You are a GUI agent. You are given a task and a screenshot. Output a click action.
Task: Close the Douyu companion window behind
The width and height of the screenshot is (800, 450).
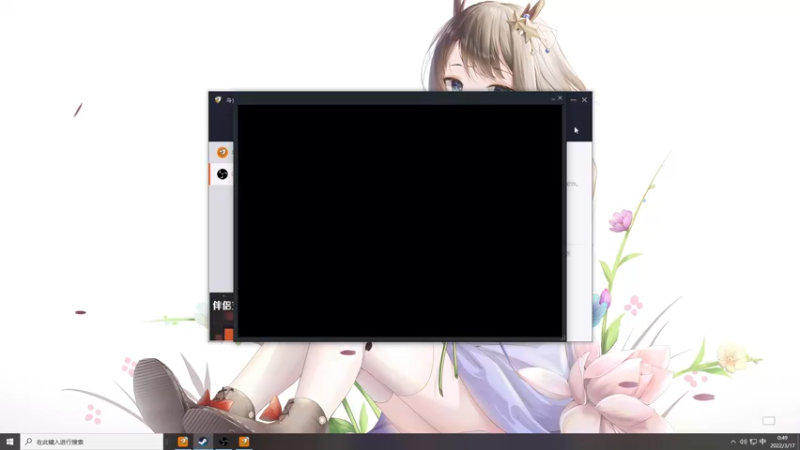pyautogui.click(x=584, y=100)
